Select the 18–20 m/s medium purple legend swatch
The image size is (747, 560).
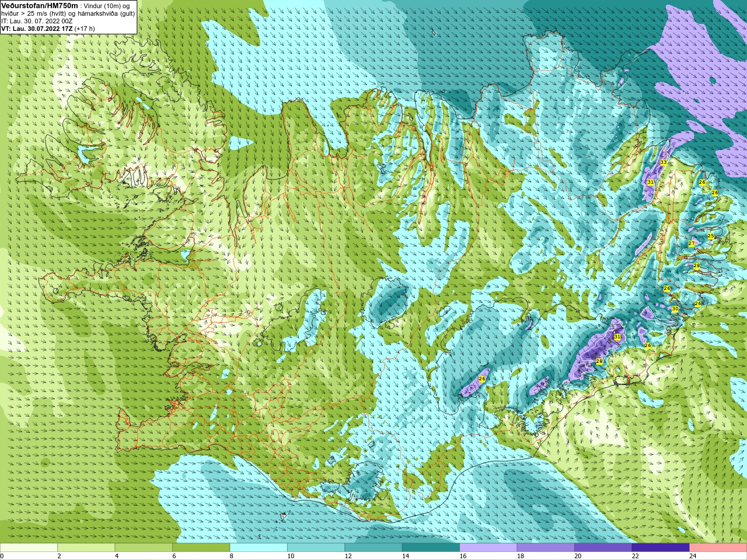pos(546,547)
